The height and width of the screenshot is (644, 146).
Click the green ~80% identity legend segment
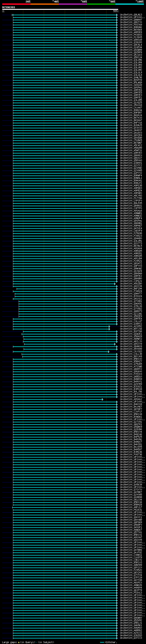pyautogui.click(x=101, y=4)
